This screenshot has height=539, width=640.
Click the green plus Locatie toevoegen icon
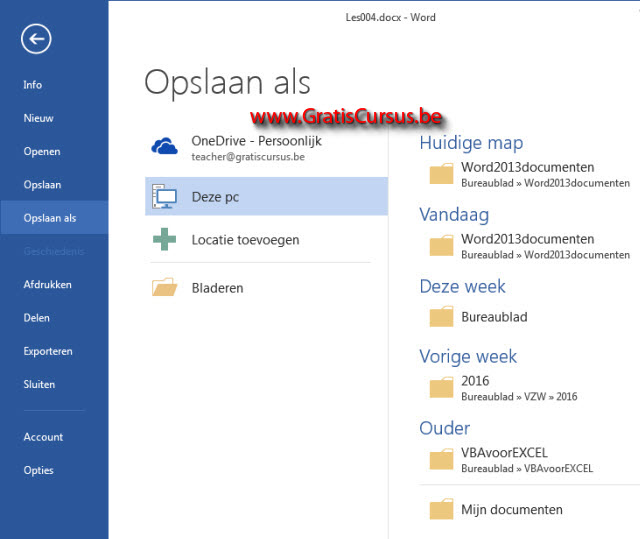click(x=164, y=239)
